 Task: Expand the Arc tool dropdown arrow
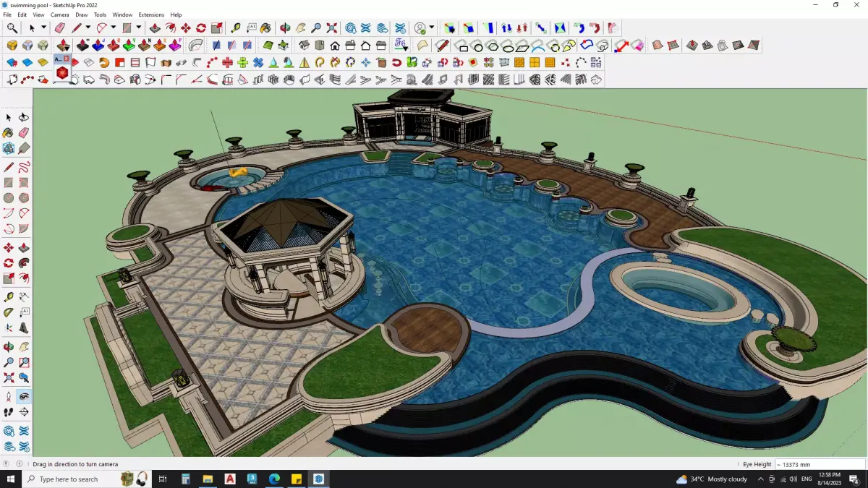tap(113, 28)
